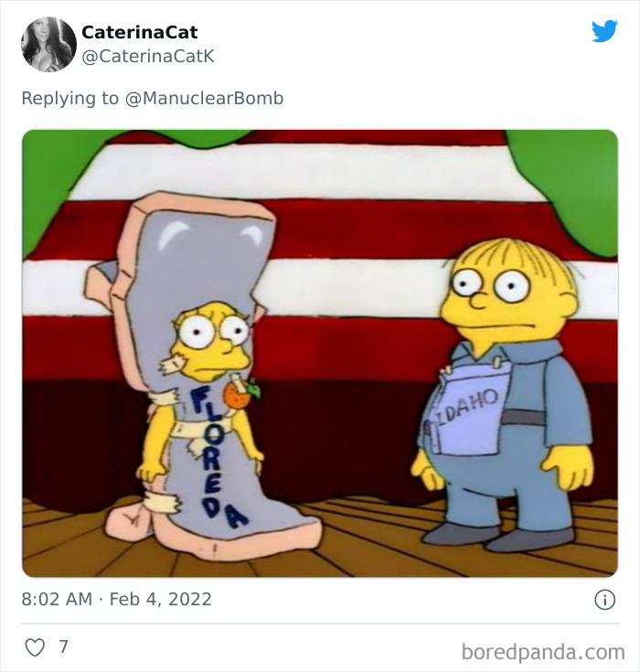The image size is (640, 672).
Task: Open the @CaterinaCatK handle link
Action: point(148,56)
